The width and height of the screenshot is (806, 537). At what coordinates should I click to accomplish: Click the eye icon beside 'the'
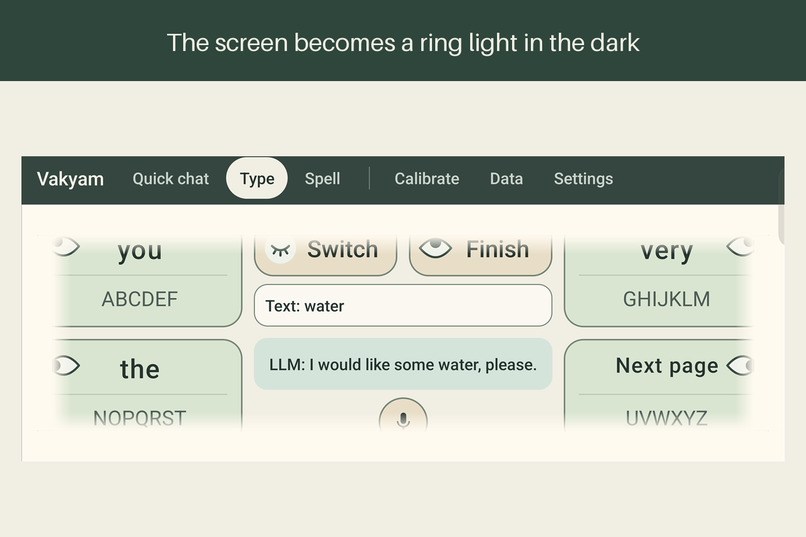point(67,366)
